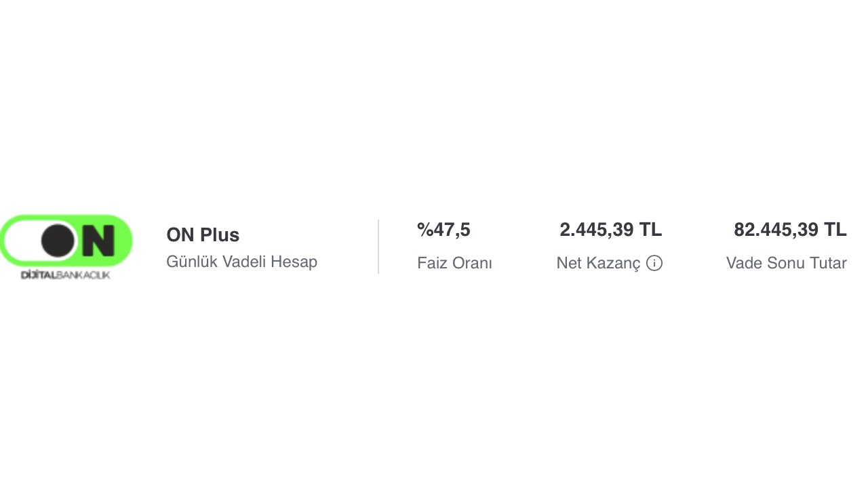Select the Faiz Oranı label

tap(454, 263)
